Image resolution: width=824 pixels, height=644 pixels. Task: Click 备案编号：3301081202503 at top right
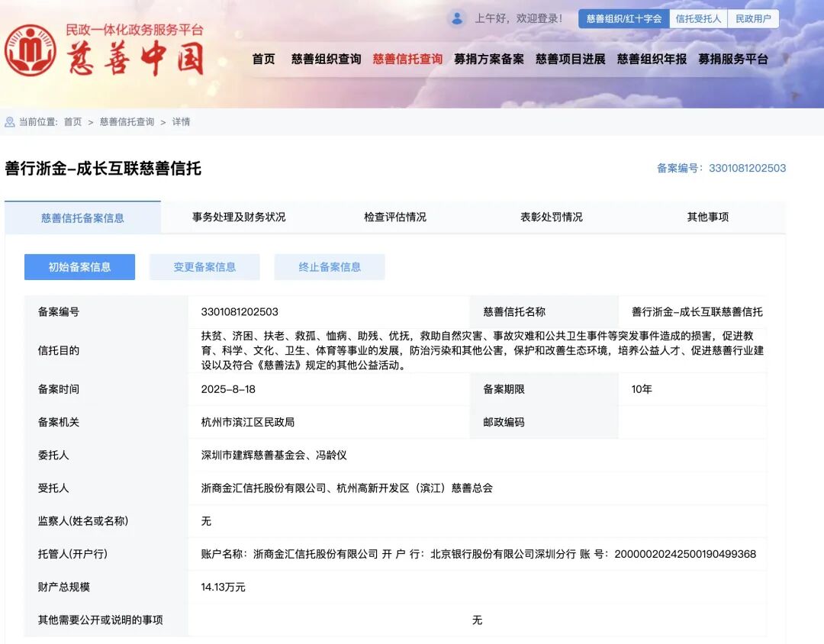pos(721,168)
